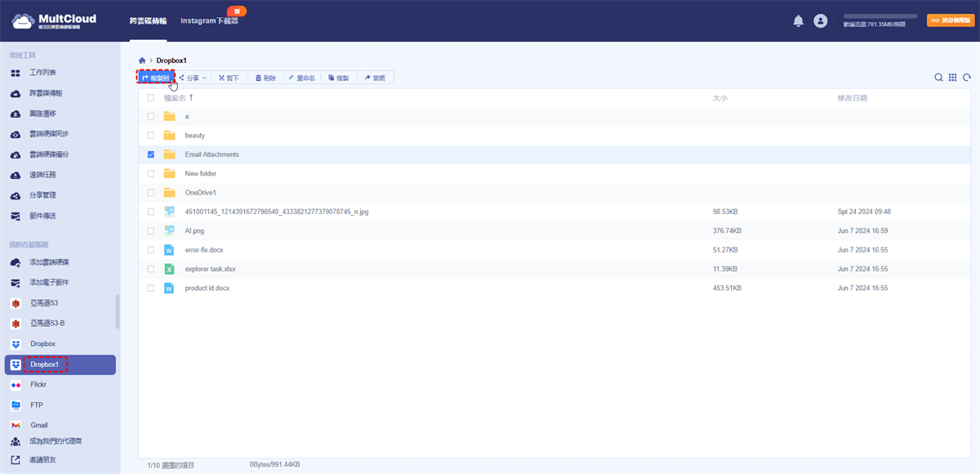Viewport: 980px width, 474px height.
Task: Select 亞馬遜S3 account in sidebar
Action: 43,302
